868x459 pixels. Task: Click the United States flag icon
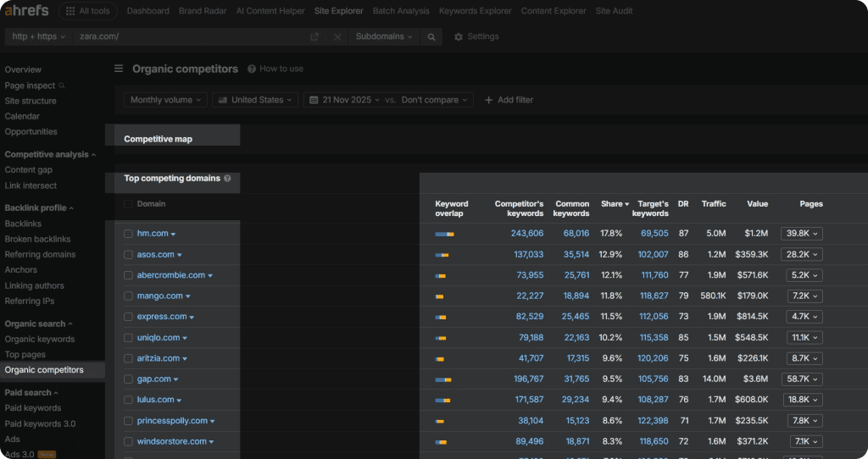point(223,100)
